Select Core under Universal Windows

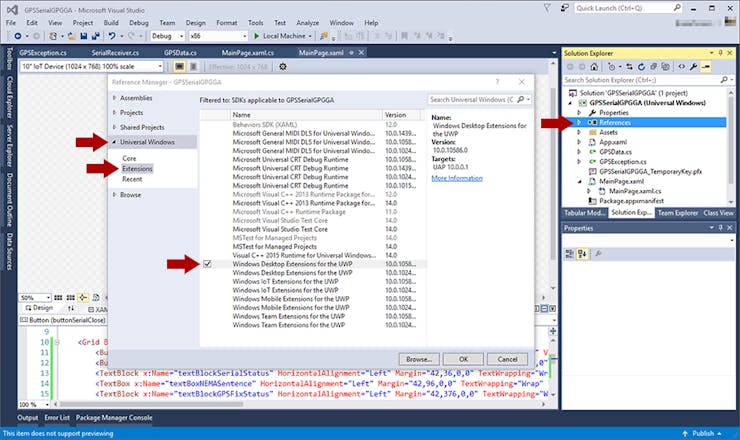pos(129,158)
